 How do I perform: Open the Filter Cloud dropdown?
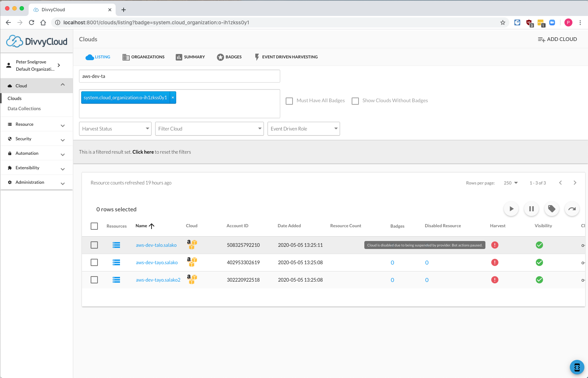[x=210, y=129]
